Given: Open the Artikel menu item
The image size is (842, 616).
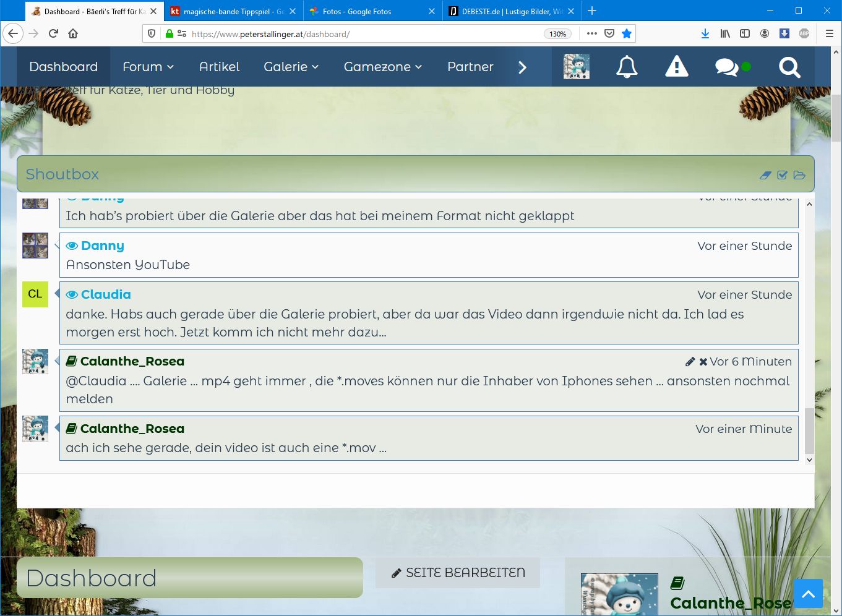Looking at the screenshot, I should [x=219, y=67].
